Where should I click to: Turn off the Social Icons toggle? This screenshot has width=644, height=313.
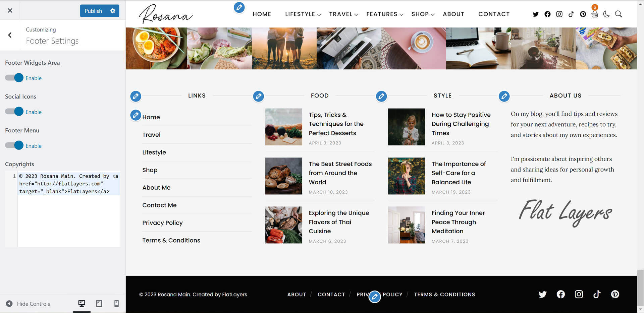pos(14,112)
